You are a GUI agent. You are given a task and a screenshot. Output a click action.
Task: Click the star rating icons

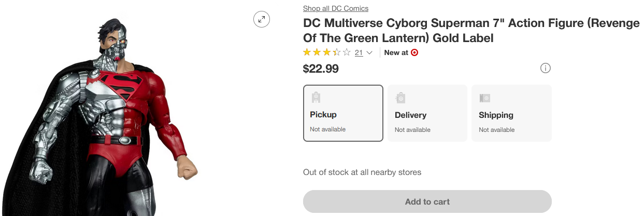(326, 52)
